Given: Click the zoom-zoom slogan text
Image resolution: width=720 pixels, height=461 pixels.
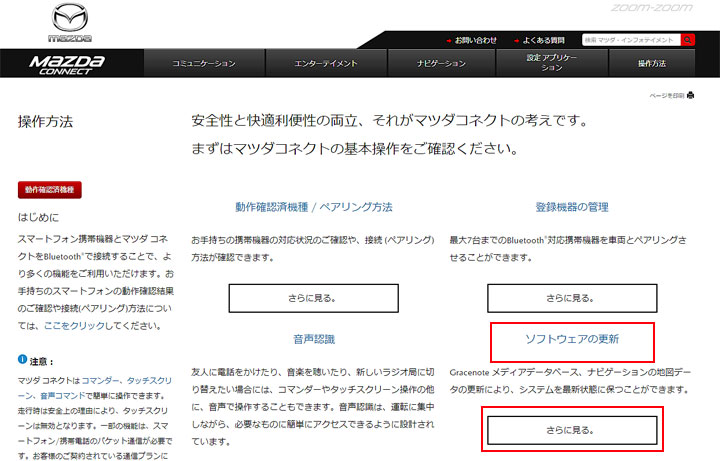Looking at the screenshot, I should (x=652, y=7).
